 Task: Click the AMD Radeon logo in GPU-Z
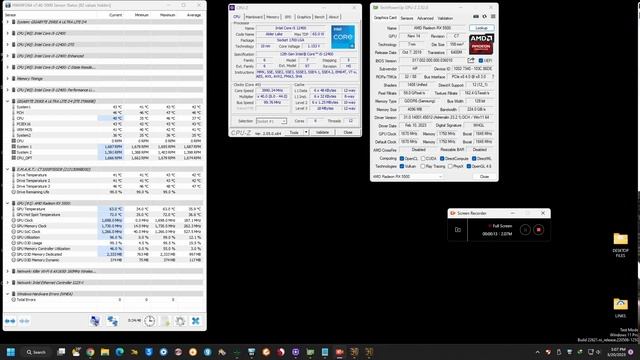pos(481,44)
